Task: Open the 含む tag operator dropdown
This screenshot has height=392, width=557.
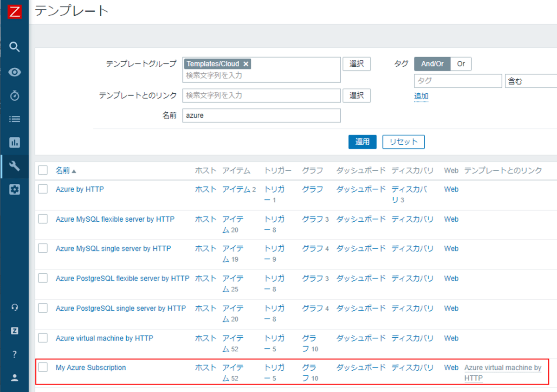Action: pos(531,81)
